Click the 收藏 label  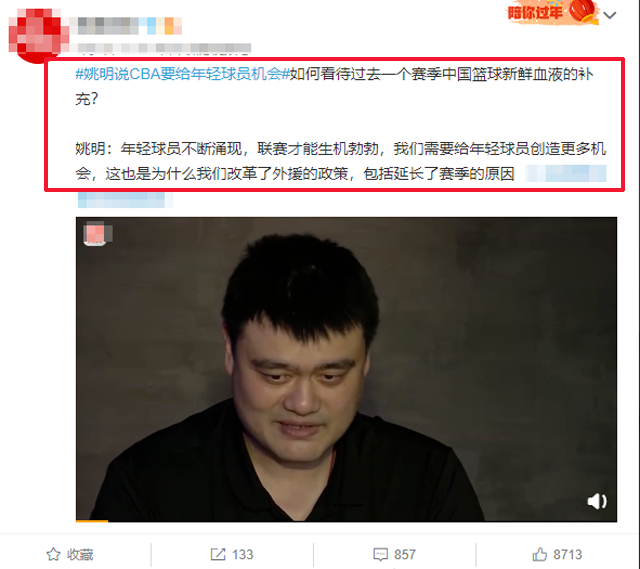click(80, 554)
